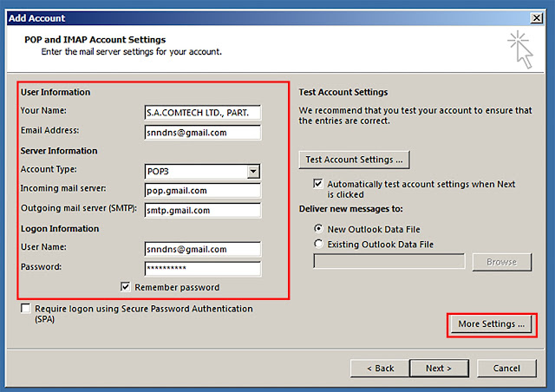This screenshot has width=555, height=392.
Task: Click the Test Account Settings button
Action: (355, 160)
